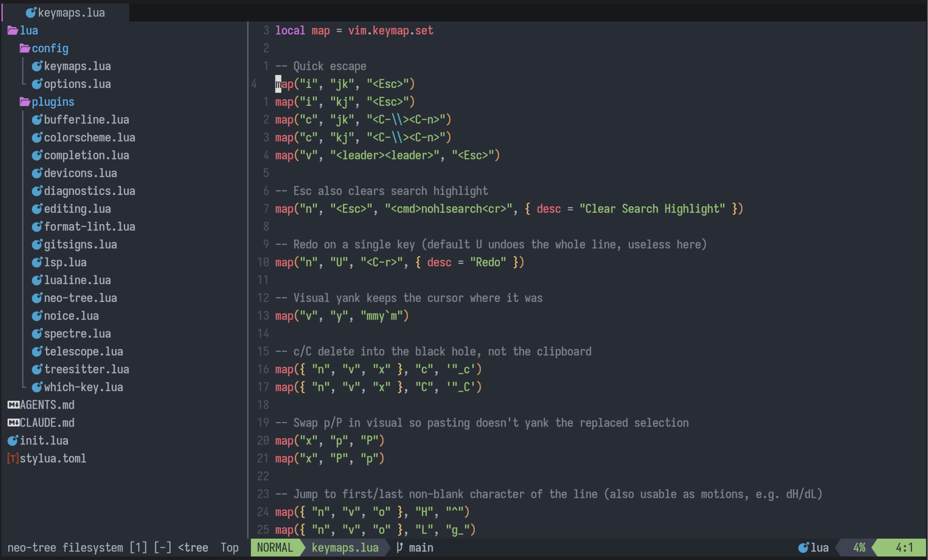
Task: Open AGENTS.md file
Action: (x=47, y=405)
